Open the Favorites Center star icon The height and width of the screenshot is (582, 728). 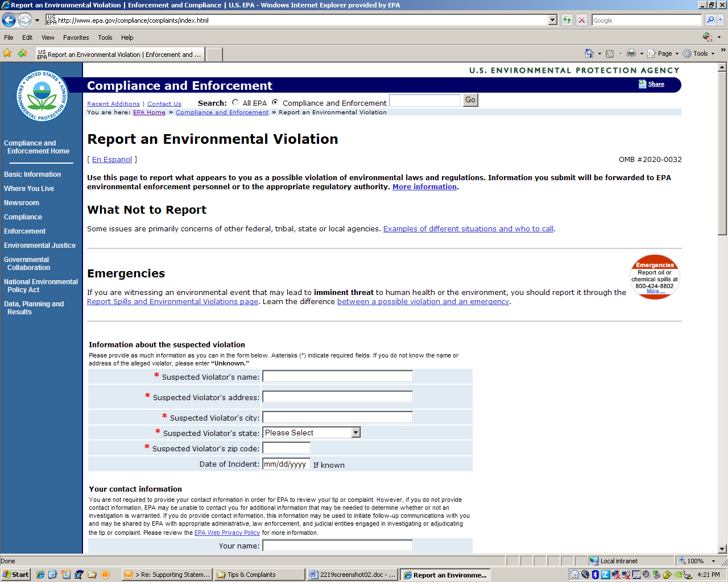point(7,53)
